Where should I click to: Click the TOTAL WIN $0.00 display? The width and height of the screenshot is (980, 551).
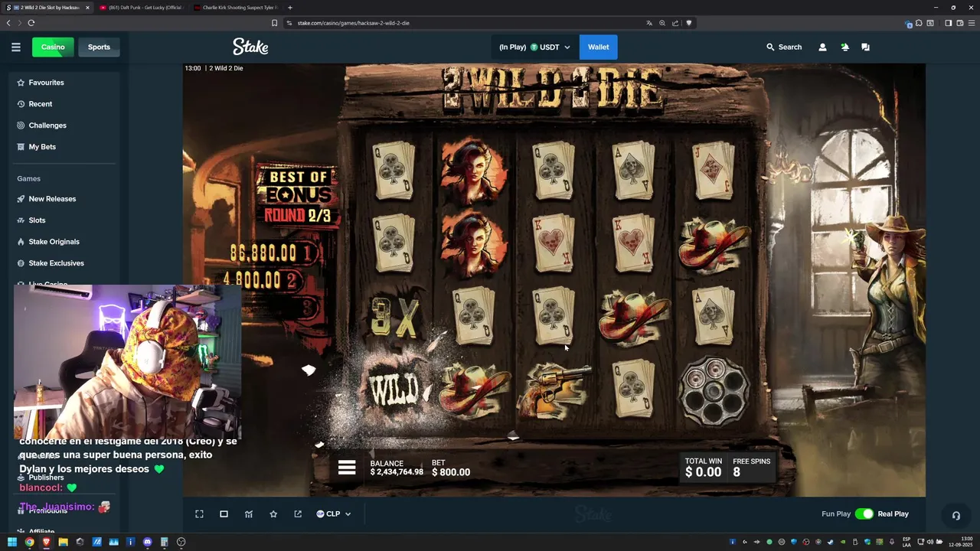(703, 468)
